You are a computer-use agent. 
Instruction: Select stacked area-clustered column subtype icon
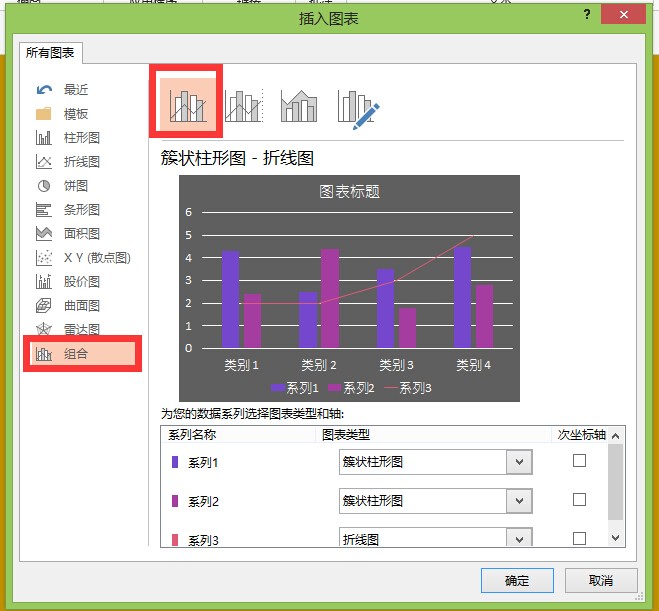click(x=299, y=106)
